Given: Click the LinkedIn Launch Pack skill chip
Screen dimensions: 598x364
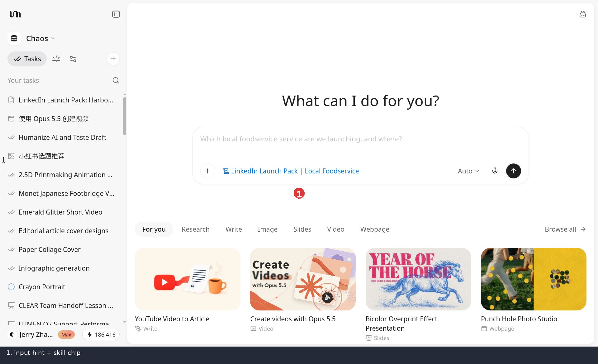Looking at the screenshot, I should click(x=291, y=171).
